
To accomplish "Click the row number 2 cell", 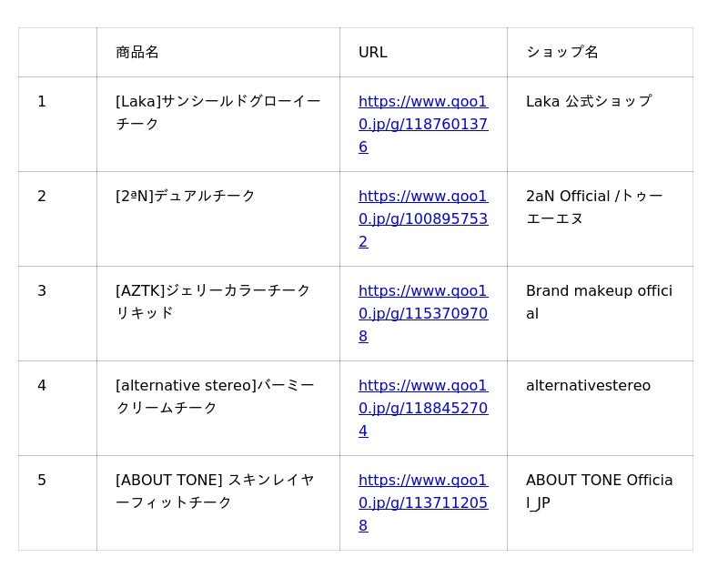I will pyautogui.click(x=57, y=219).
